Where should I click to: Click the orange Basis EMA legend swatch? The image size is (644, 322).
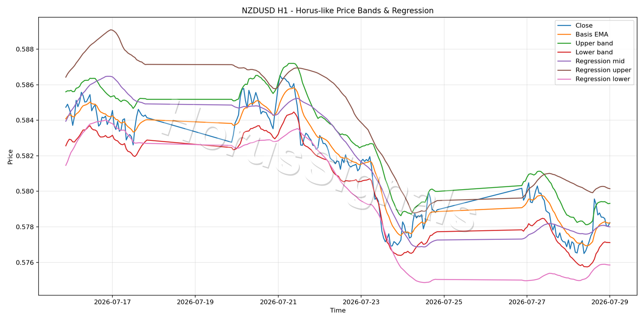click(x=564, y=35)
